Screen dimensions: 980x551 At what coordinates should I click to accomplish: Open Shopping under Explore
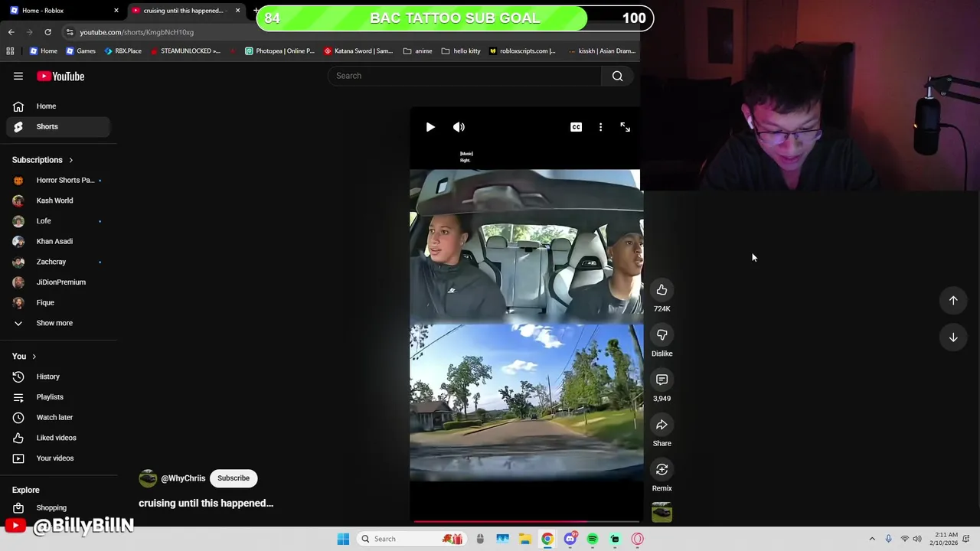pyautogui.click(x=58, y=507)
